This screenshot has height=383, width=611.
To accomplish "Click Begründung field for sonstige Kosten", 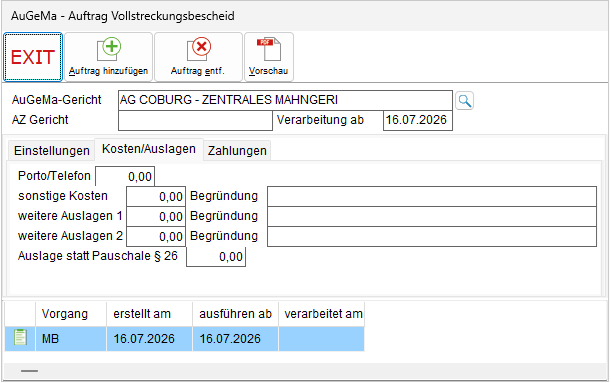I will tap(432, 196).
